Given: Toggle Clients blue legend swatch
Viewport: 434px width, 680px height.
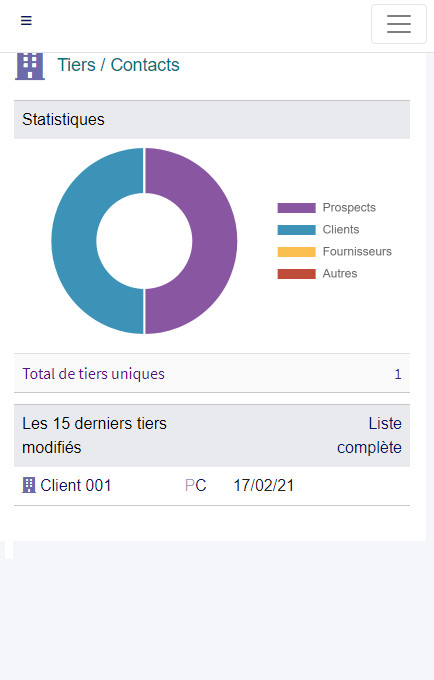Looking at the screenshot, I should pyautogui.click(x=297, y=230).
